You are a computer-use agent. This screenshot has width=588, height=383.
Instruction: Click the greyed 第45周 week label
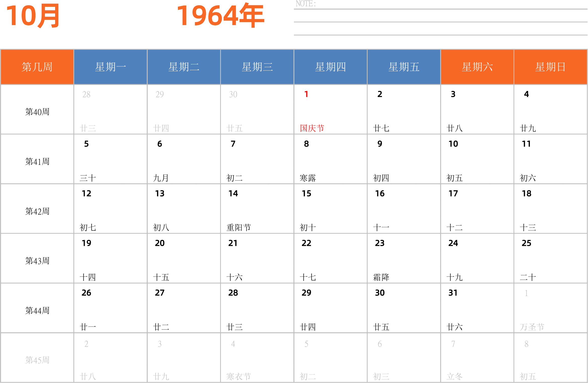pos(37,360)
